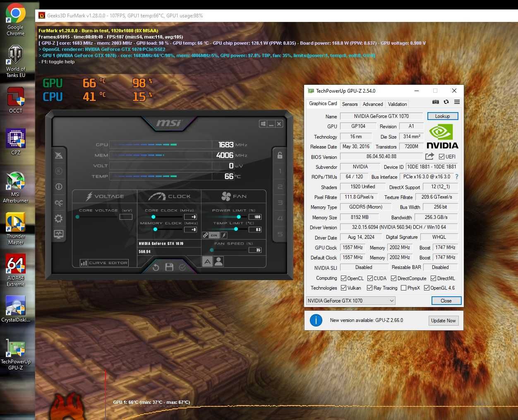Click memory clock slider handle
The width and height of the screenshot is (518, 420).
[x=155, y=229]
